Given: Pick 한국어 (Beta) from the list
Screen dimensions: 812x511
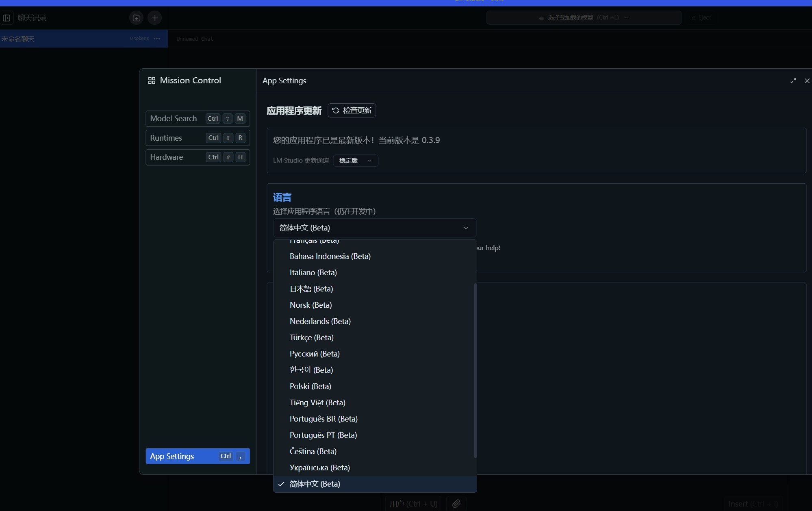Looking at the screenshot, I should tap(374, 370).
